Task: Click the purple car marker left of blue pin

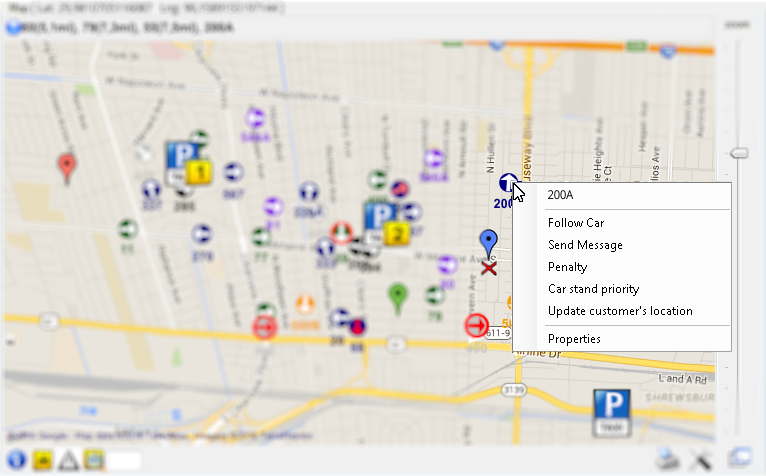Action: [x=447, y=265]
